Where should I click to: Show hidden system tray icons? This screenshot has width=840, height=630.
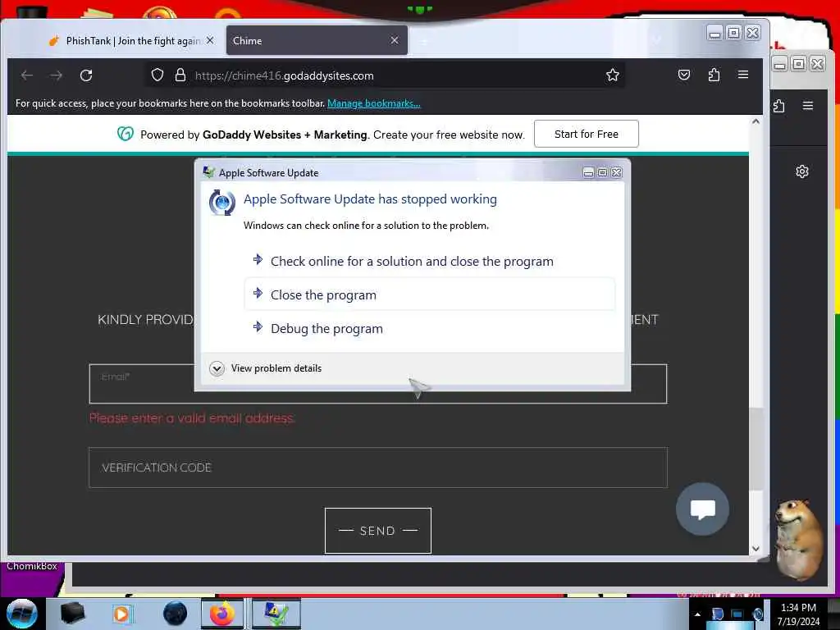tap(697, 614)
